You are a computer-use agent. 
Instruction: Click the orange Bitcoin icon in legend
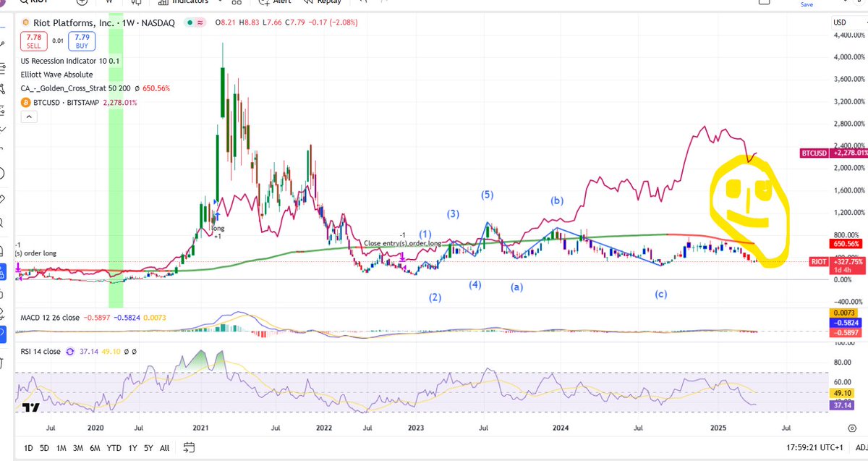pyautogui.click(x=27, y=102)
